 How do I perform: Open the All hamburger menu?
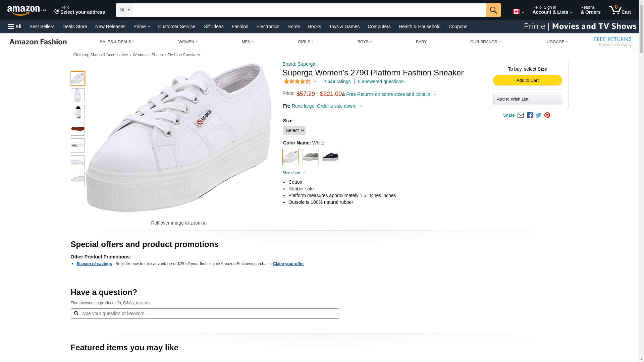15,26
